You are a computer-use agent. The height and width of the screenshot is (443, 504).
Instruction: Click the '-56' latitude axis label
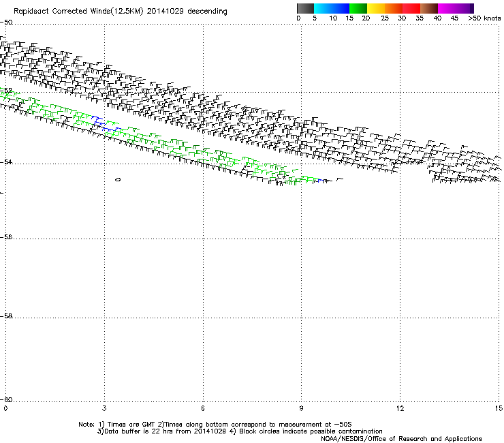[x=6, y=237]
